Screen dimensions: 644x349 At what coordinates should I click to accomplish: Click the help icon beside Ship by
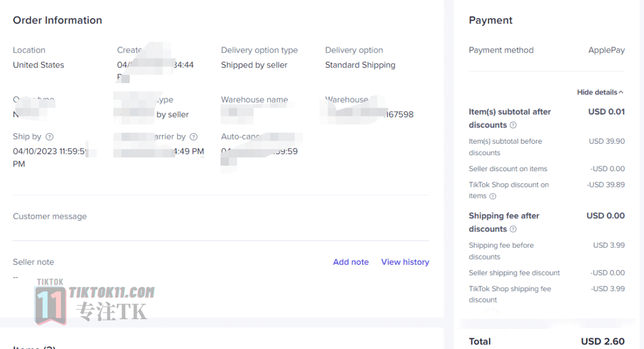tap(49, 137)
